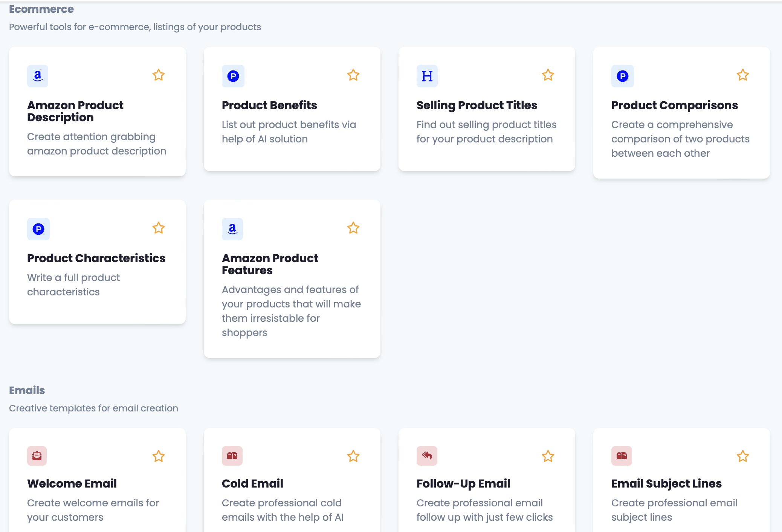The image size is (782, 532).
Task: Click the H icon on Selling Product Titles card
Action: click(x=427, y=76)
